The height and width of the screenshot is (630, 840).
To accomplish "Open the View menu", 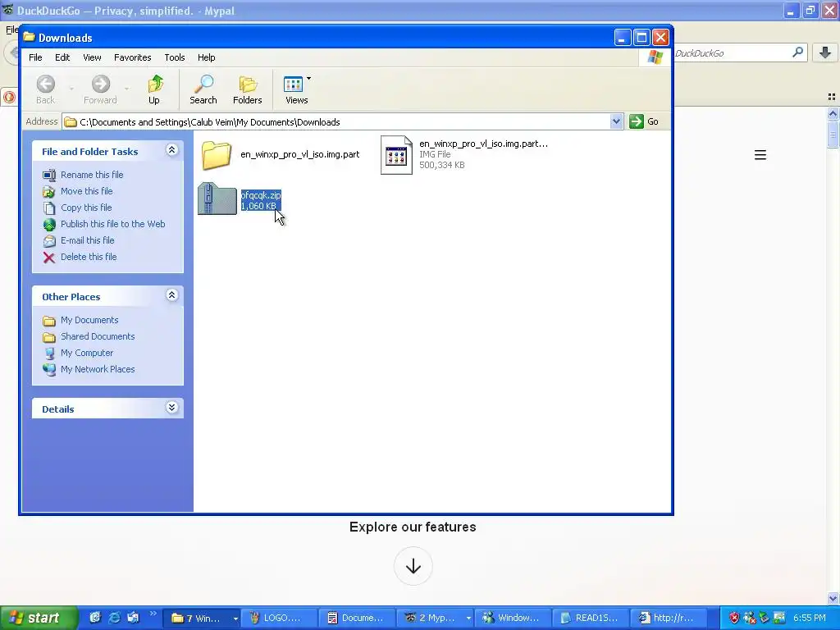I will point(92,57).
